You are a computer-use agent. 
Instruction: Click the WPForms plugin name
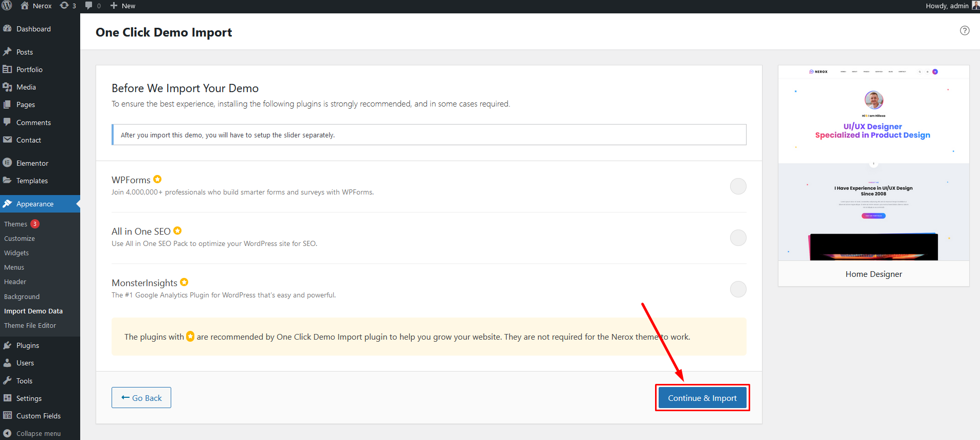[x=131, y=180]
